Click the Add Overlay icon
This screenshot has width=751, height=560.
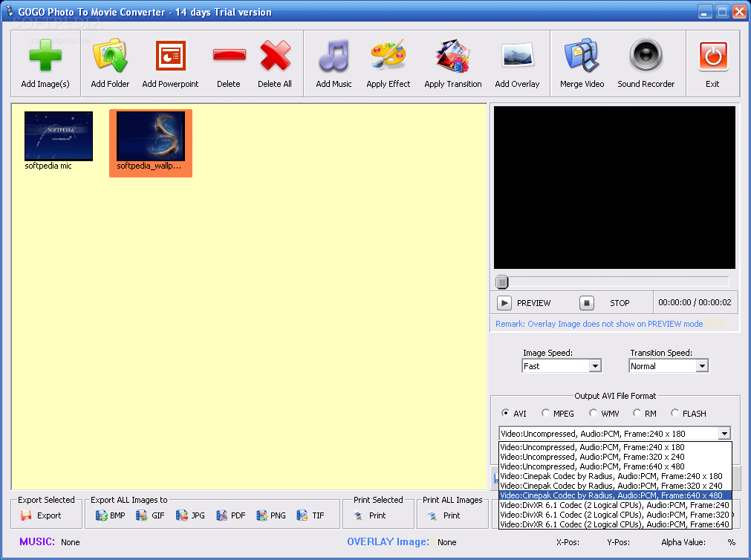click(517, 56)
